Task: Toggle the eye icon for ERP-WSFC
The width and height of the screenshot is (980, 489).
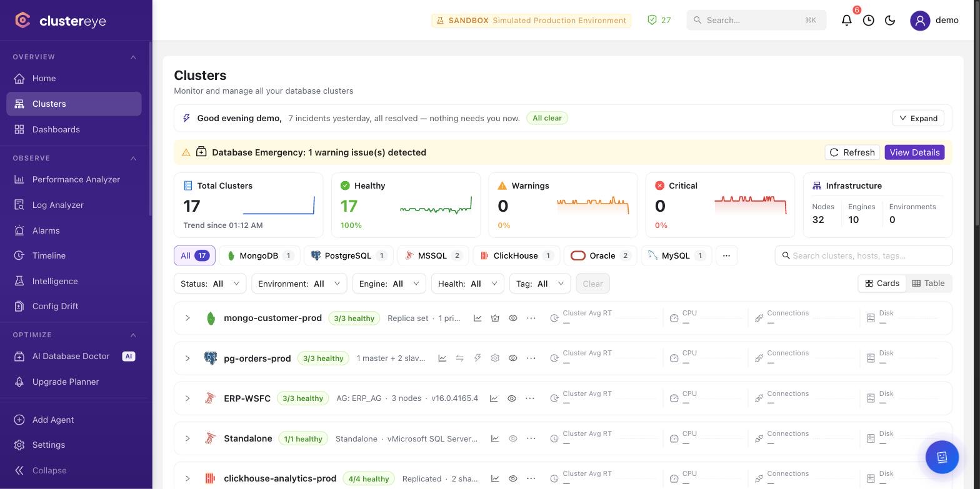Action: tap(512, 398)
